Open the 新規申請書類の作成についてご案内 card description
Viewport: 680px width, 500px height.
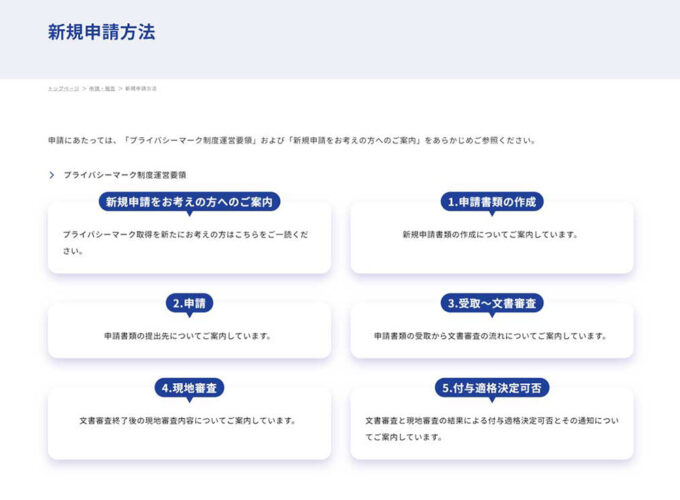[491, 235]
